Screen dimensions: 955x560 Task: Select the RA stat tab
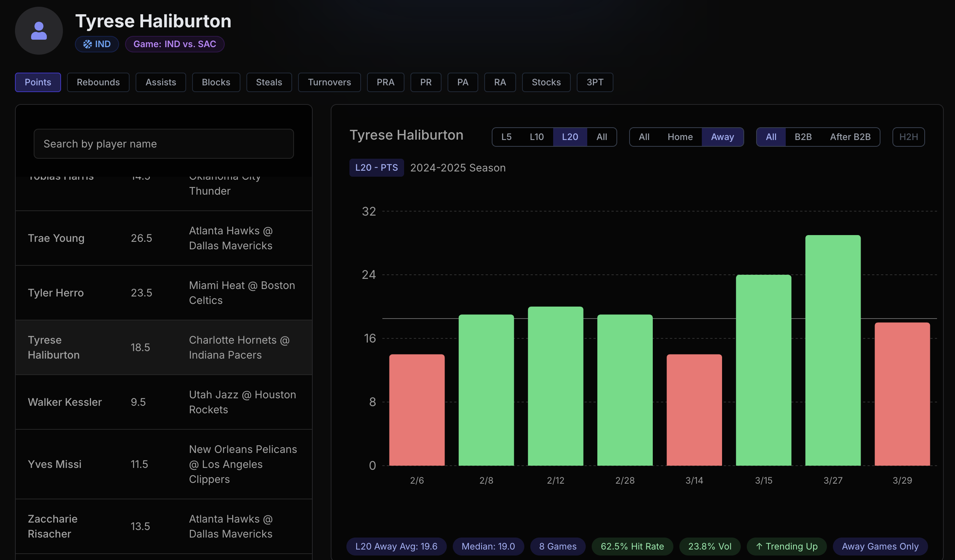click(x=500, y=82)
